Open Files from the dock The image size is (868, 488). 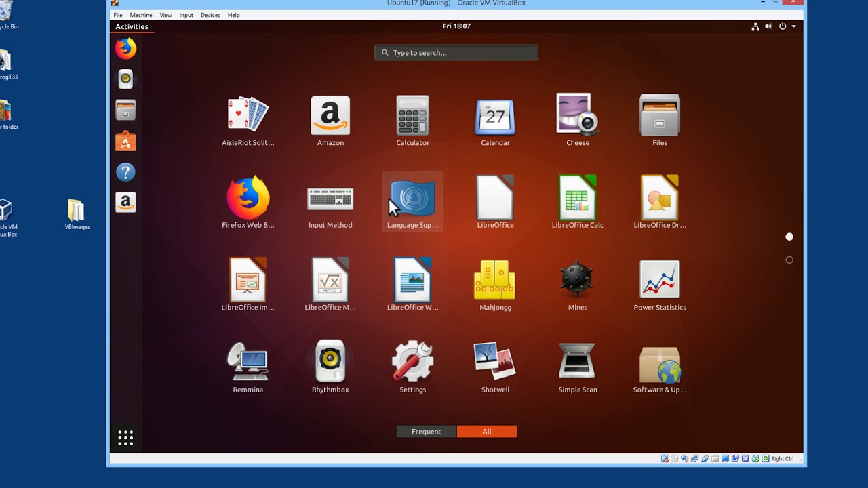(125, 110)
